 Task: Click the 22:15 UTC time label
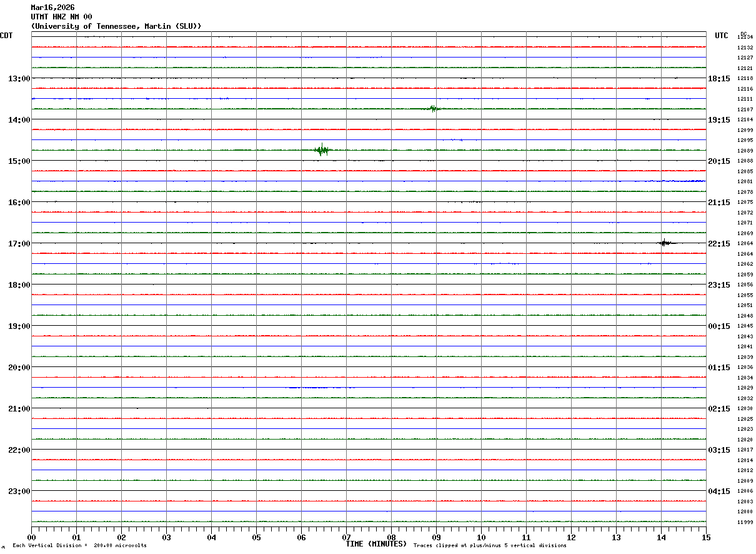pos(719,243)
